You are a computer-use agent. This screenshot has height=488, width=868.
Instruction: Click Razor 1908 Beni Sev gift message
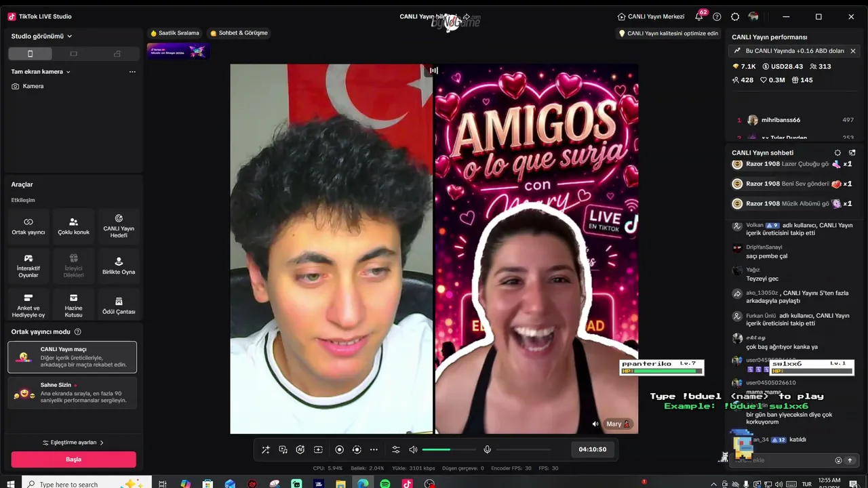point(792,184)
